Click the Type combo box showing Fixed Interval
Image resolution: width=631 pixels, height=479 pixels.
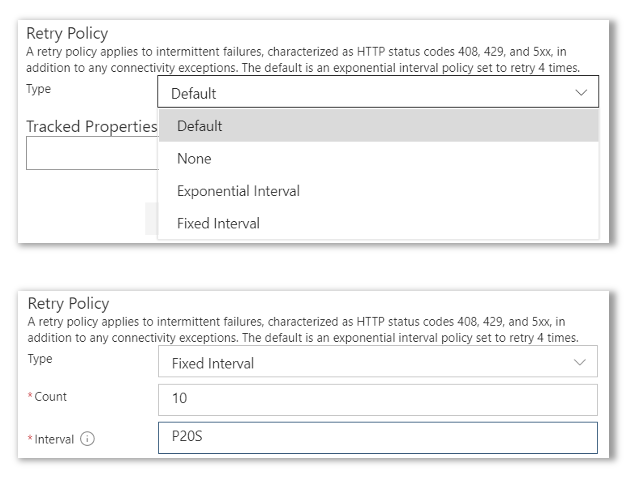[x=378, y=363]
